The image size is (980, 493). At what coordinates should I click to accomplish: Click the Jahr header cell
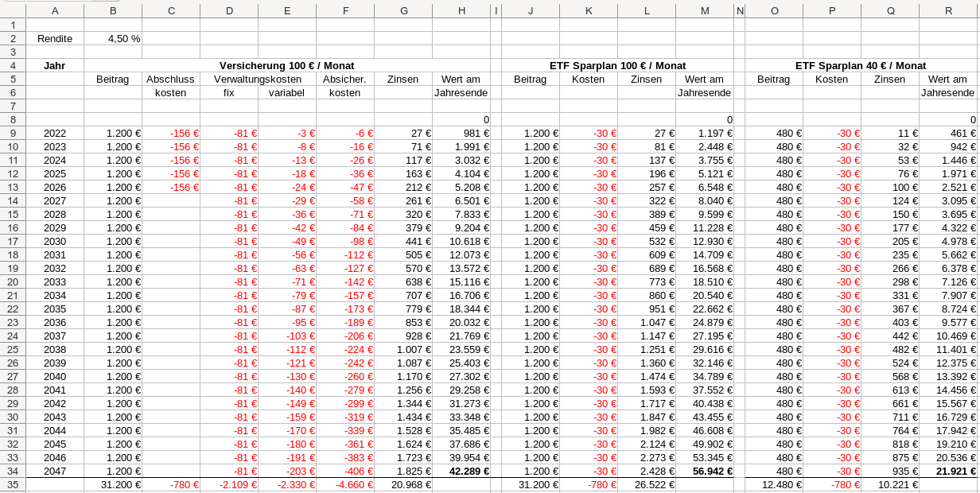tap(55, 65)
